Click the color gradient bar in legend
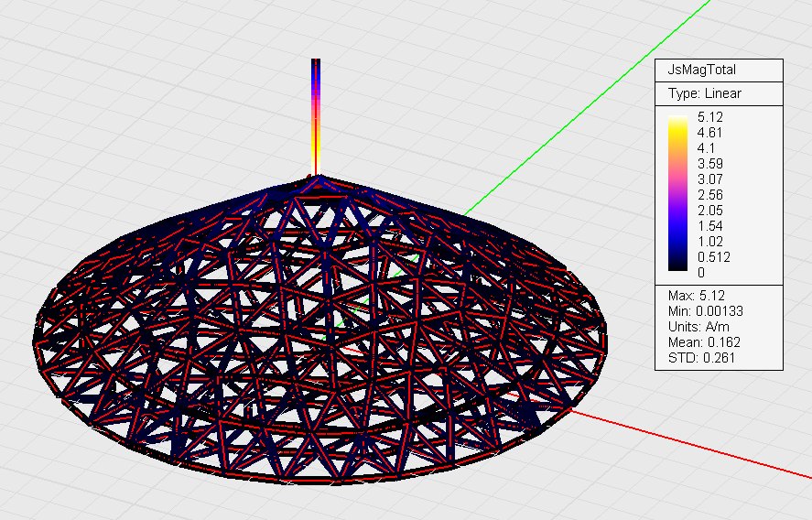 (678, 194)
